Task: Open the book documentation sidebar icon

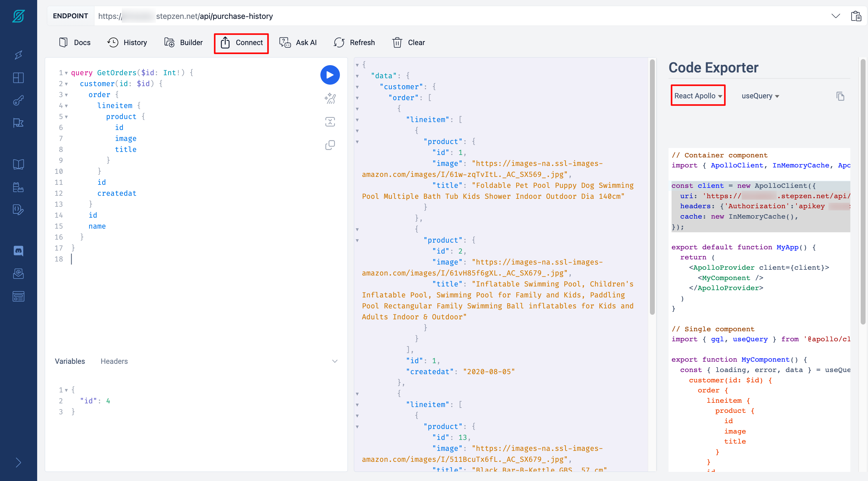Action: (18, 164)
